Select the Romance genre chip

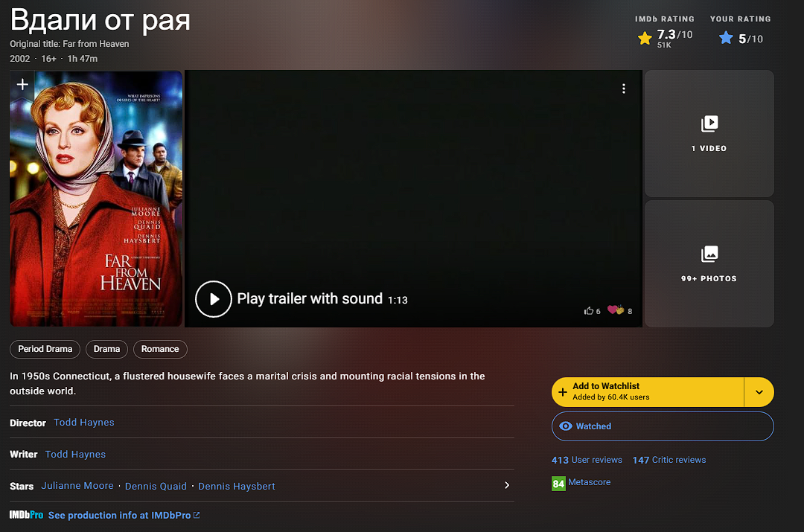tap(160, 349)
